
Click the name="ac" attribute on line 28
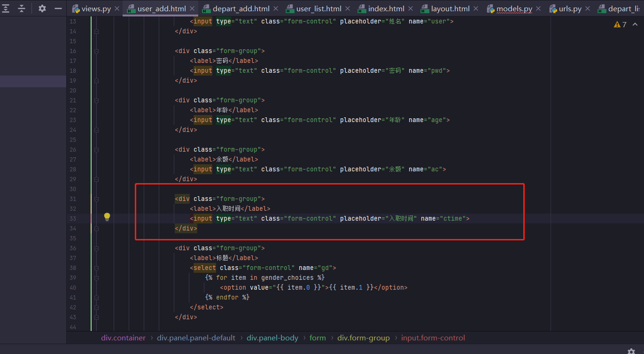click(426, 169)
